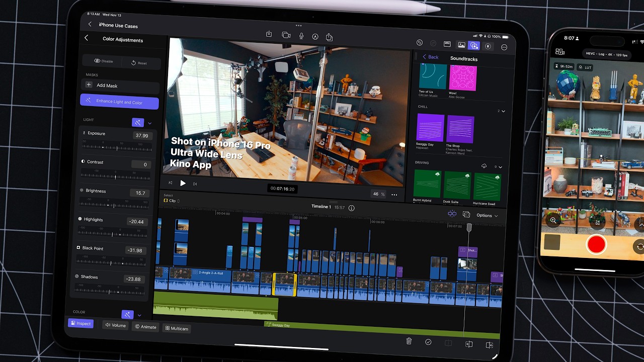Tap the flip camera icon in Kino app

pyautogui.click(x=640, y=246)
